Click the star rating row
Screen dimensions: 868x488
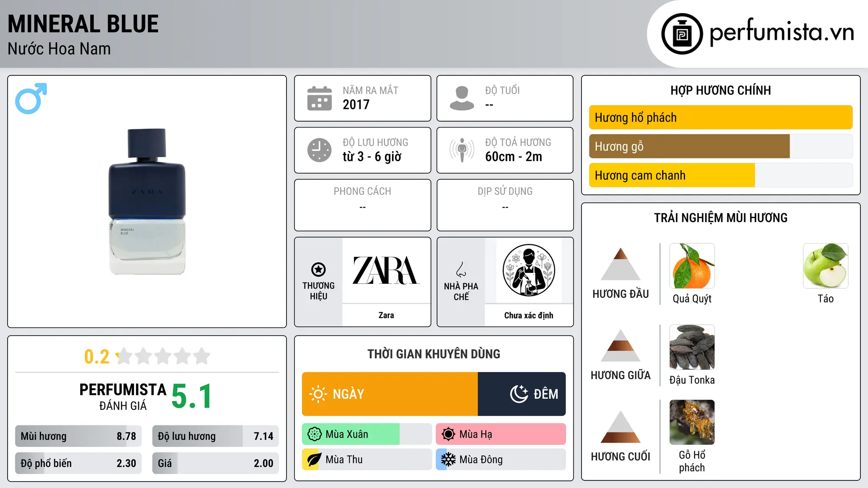163,356
